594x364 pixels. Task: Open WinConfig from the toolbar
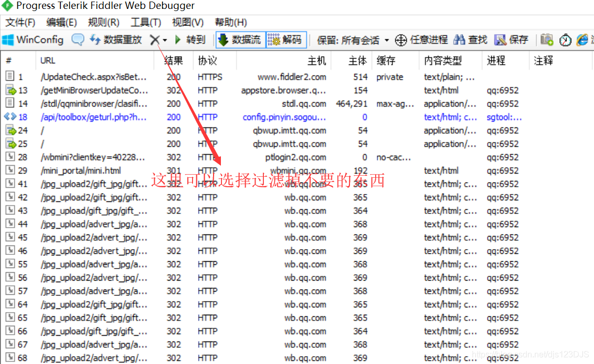click(33, 40)
